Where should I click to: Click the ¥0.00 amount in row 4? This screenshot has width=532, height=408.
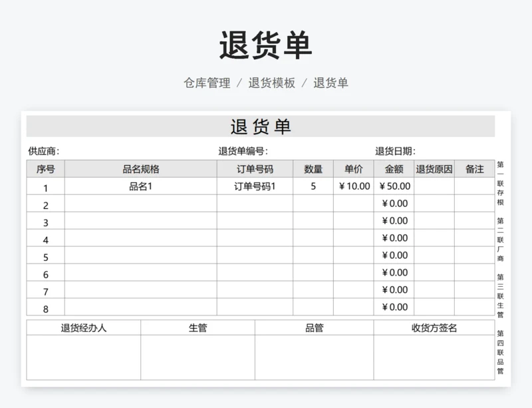click(394, 238)
